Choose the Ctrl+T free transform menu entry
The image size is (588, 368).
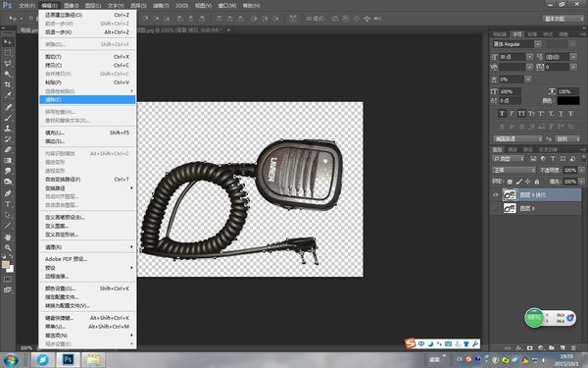pos(87,180)
